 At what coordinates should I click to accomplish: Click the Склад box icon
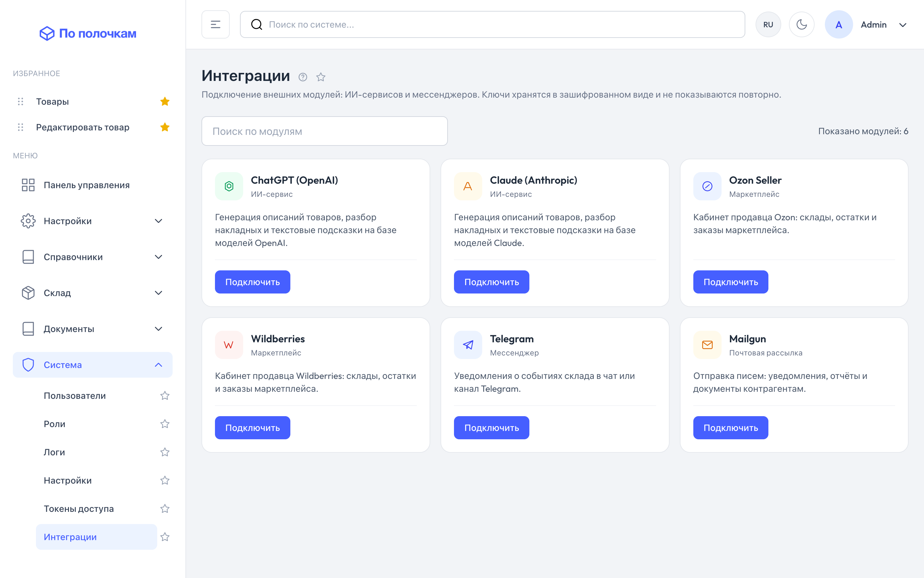coord(28,293)
